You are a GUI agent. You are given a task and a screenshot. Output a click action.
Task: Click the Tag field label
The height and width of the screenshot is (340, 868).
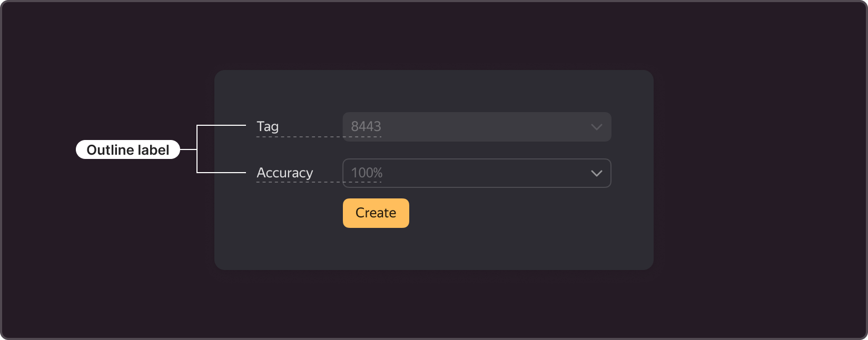[x=268, y=126]
